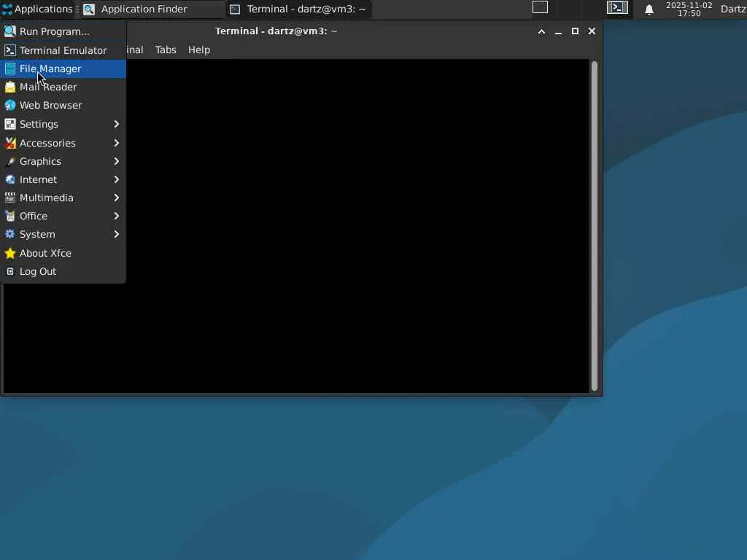
Task: Expand the Accessories submenu arrow
Action: tap(116, 143)
